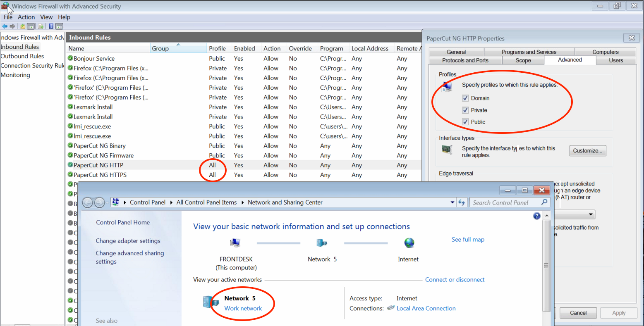Switch to Programs and Services tab
The width and height of the screenshot is (644, 326).
529,52
